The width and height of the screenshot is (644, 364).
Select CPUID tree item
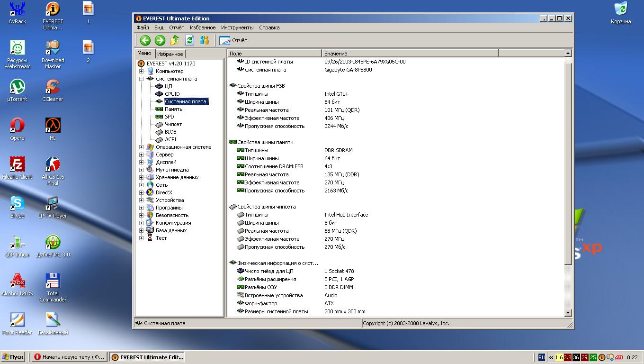click(x=172, y=94)
